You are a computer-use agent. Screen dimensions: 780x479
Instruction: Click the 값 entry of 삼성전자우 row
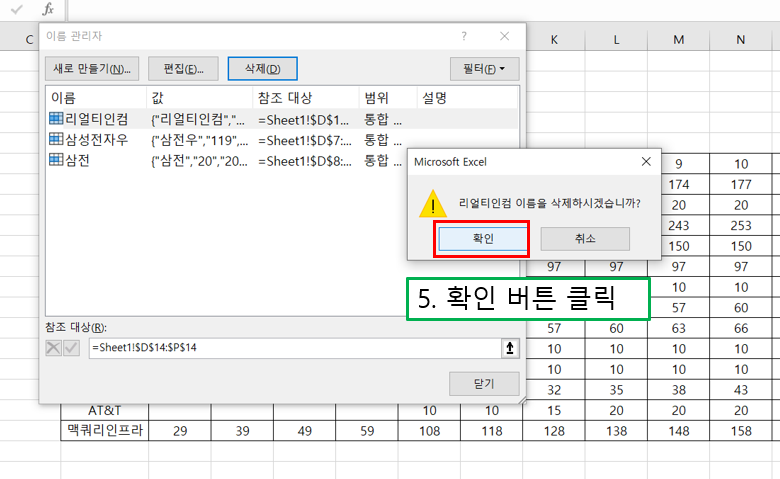[x=199, y=140]
